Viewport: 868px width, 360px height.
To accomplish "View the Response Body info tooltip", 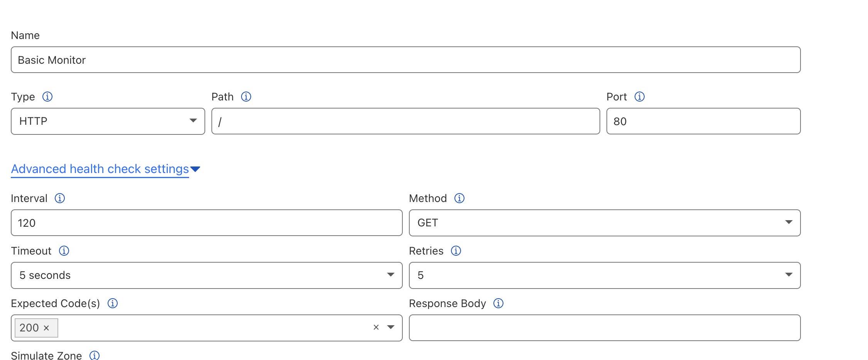I will click(x=498, y=303).
